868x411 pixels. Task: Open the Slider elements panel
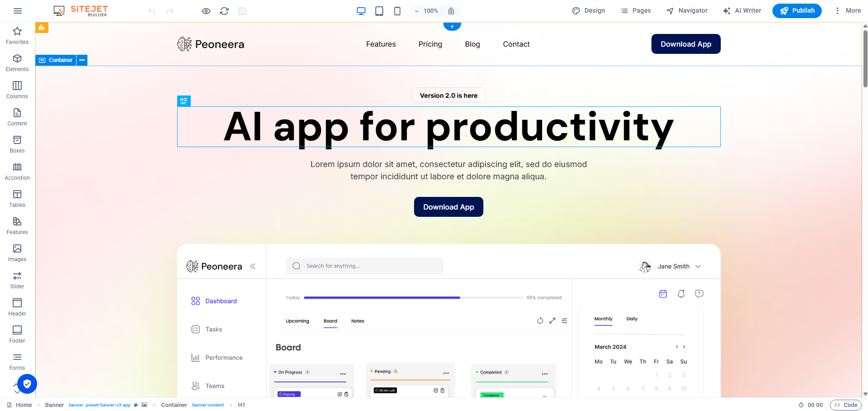17,280
